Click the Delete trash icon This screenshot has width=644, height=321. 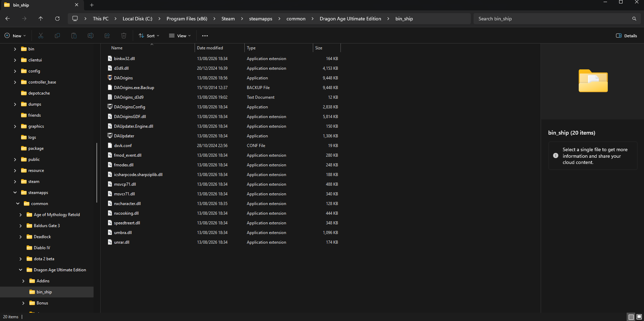tap(124, 36)
